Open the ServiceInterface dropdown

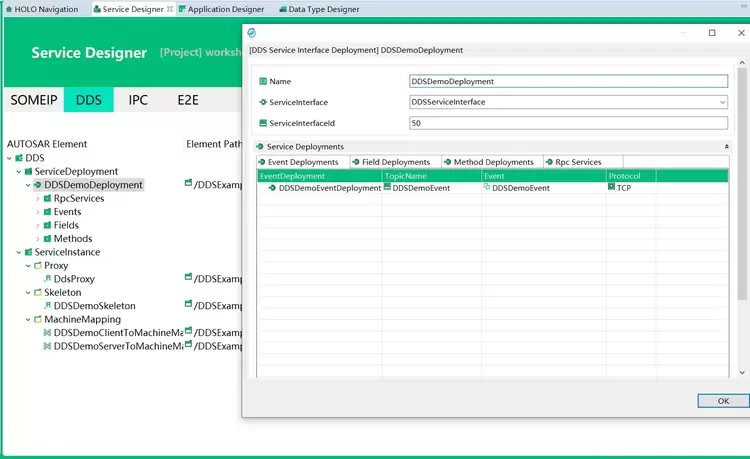(722, 102)
